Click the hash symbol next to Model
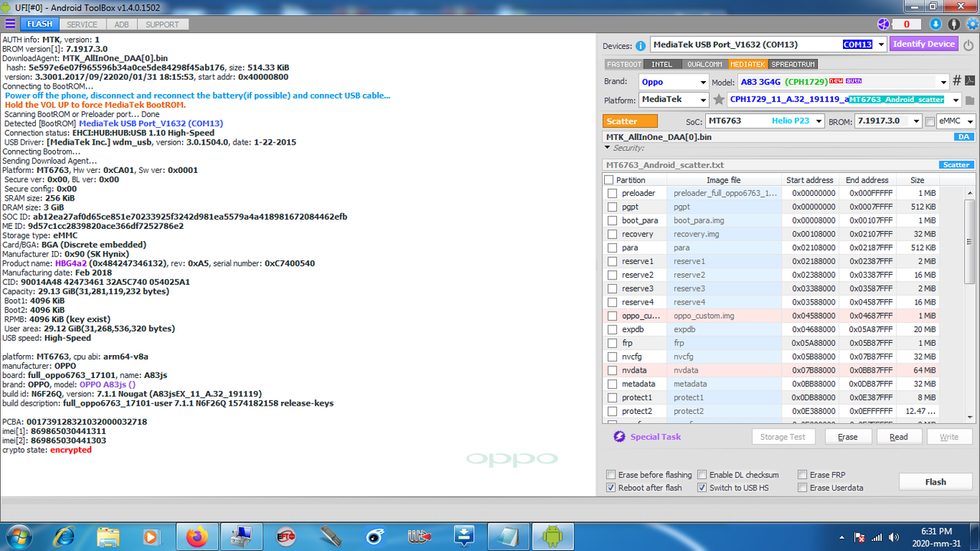The image size is (980, 551). pyautogui.click(x=956, y=81)
